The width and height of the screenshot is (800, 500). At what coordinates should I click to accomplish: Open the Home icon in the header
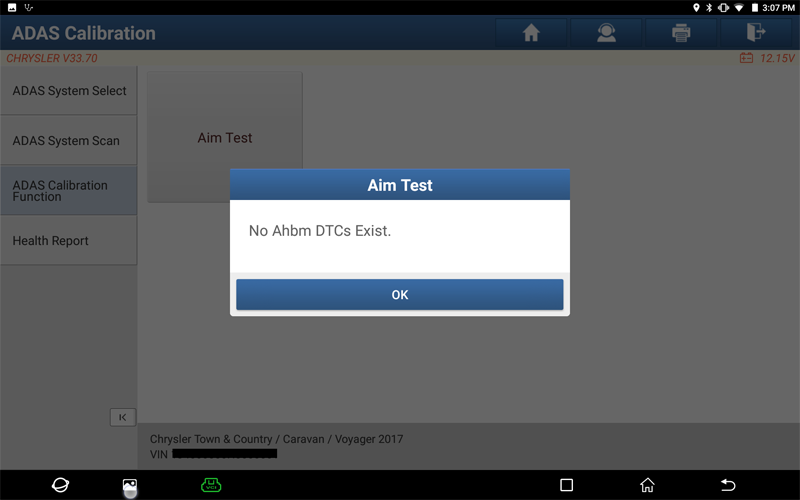coord(531,33)
